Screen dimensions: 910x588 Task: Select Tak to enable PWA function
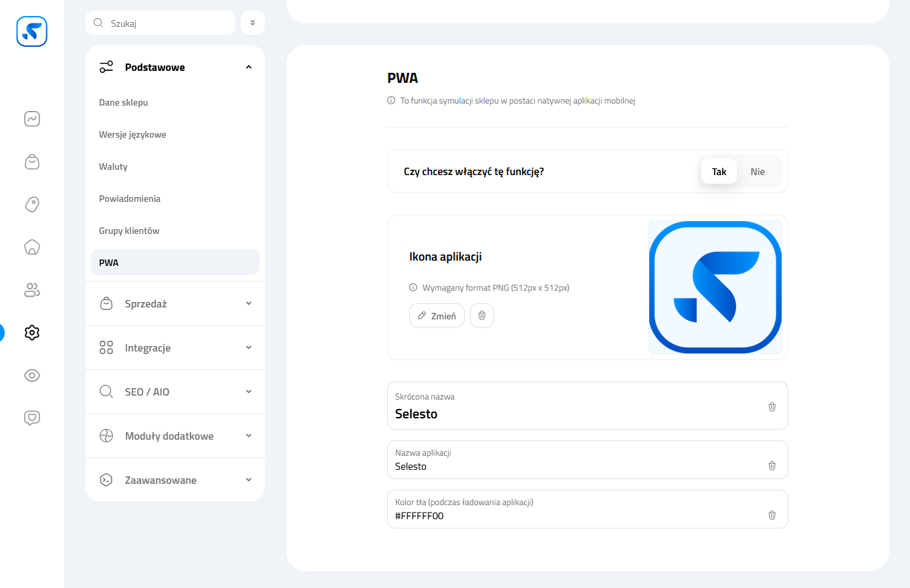click(x=719, y=172)
